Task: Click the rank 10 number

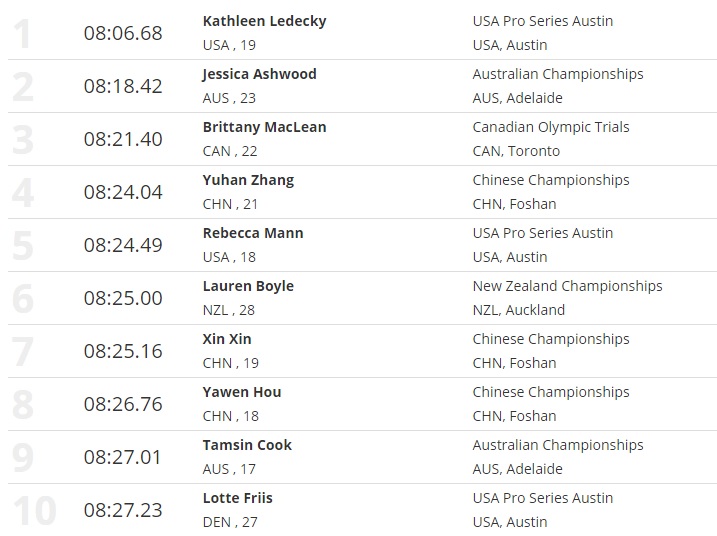Action: tap(34, 510)
